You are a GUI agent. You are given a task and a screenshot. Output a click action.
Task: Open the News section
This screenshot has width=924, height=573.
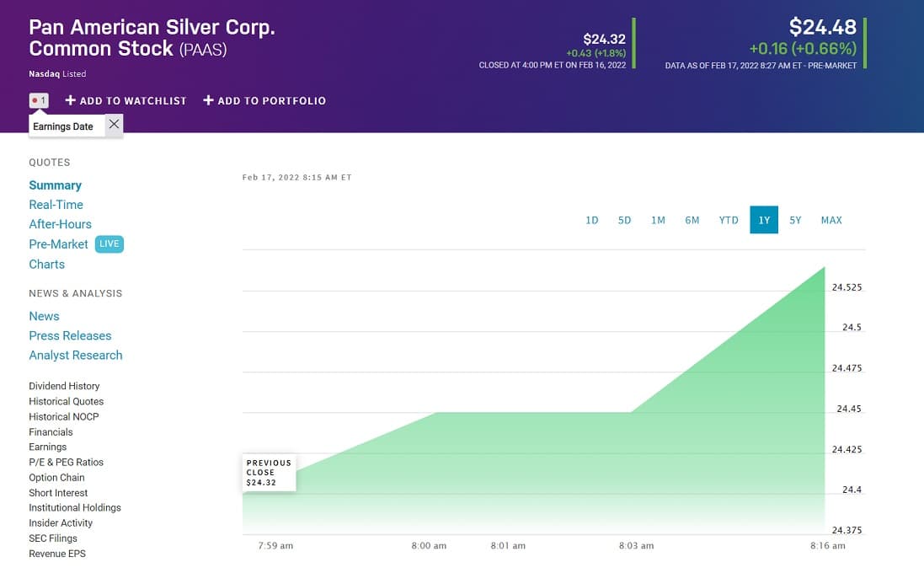(44, 316)
